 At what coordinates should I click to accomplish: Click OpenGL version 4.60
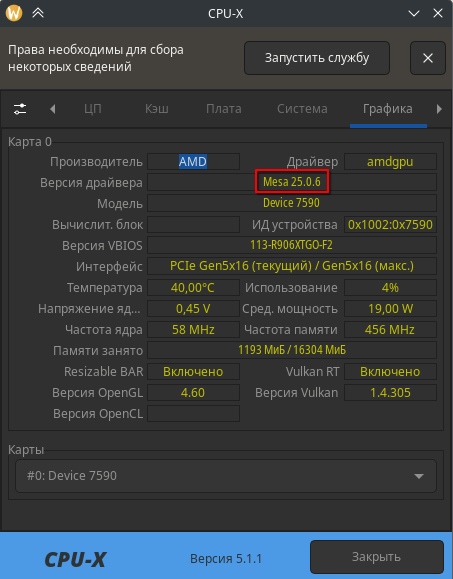pyautogui.click(x=193, y=393)
